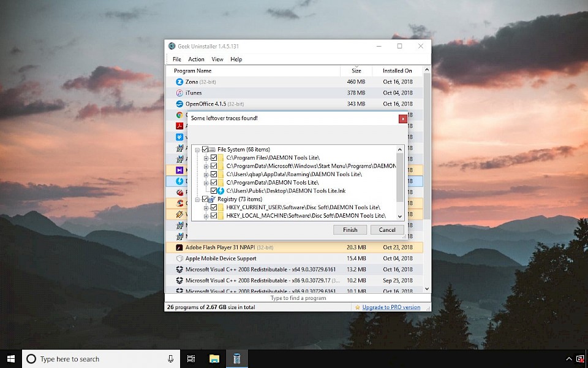Open the View menu
Viewport: 588px width, 368px height.
pos(217,59)
